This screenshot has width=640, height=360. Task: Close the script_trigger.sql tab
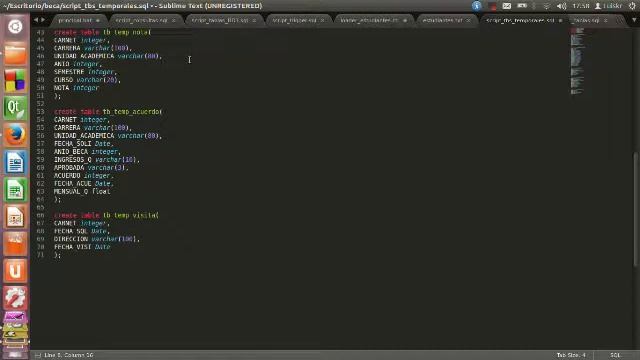[x=322, y=20]
